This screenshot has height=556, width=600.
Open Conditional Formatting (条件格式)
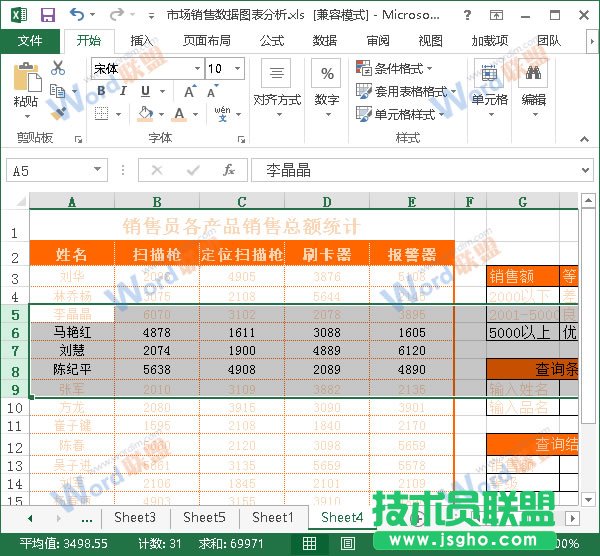(394, 68)
